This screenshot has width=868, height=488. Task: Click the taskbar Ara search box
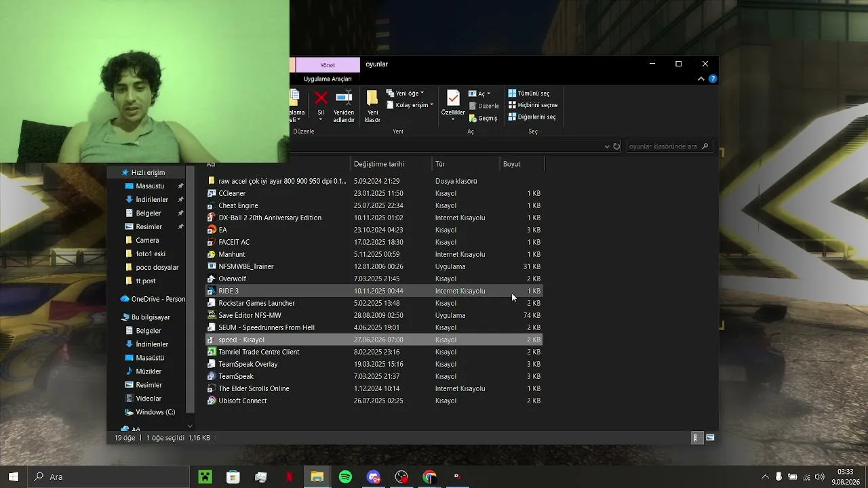coord(108,476)
